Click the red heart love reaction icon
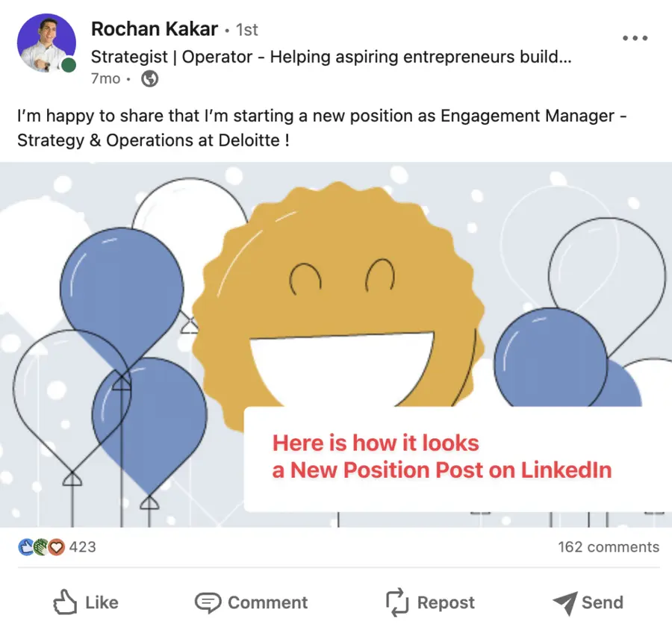 [x=55, y=546]
